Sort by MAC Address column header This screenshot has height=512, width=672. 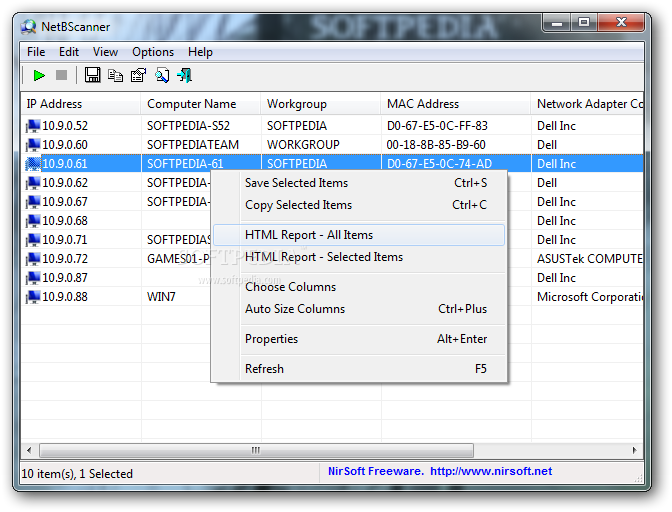click(x=456, y=104)
